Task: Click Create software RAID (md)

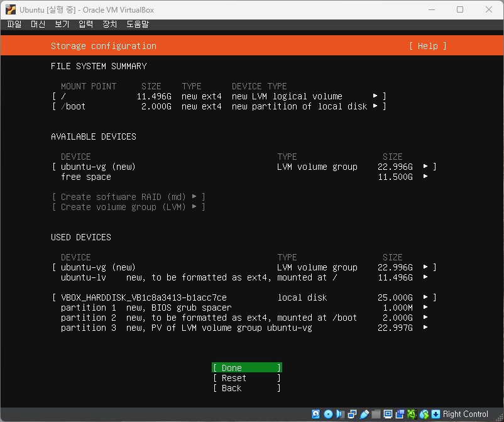Action: pyautogui.click(x=129, y=197)
